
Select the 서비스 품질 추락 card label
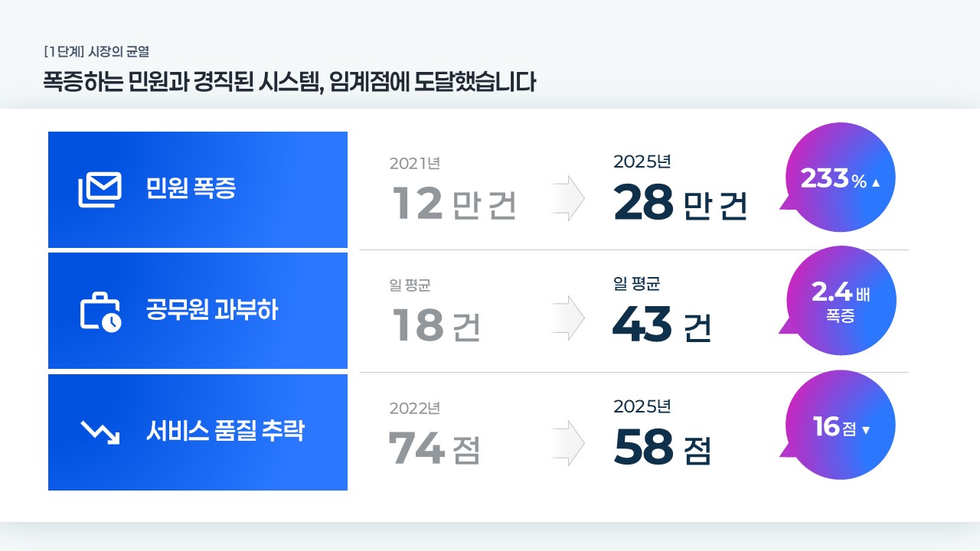tap(225, 432)
